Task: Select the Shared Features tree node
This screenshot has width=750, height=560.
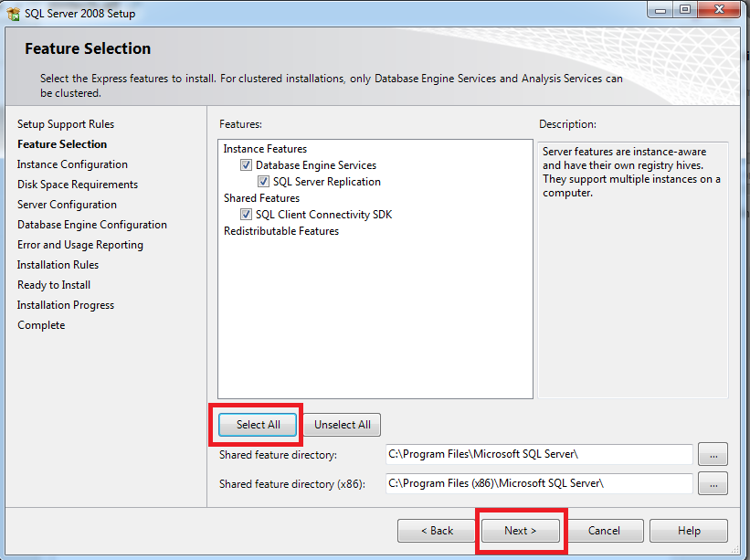Action: [x=261, y=198]
